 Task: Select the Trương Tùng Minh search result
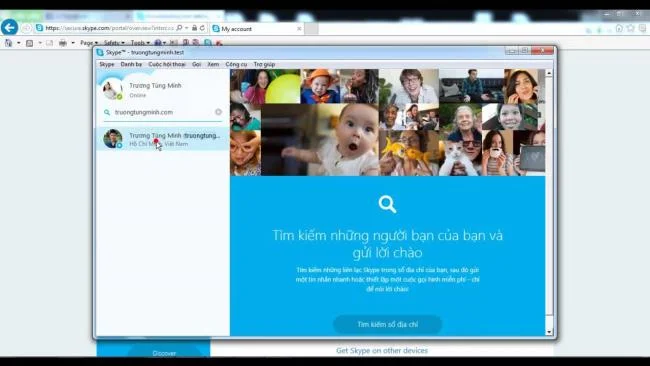pyautogui.click(x=163, y=139)
